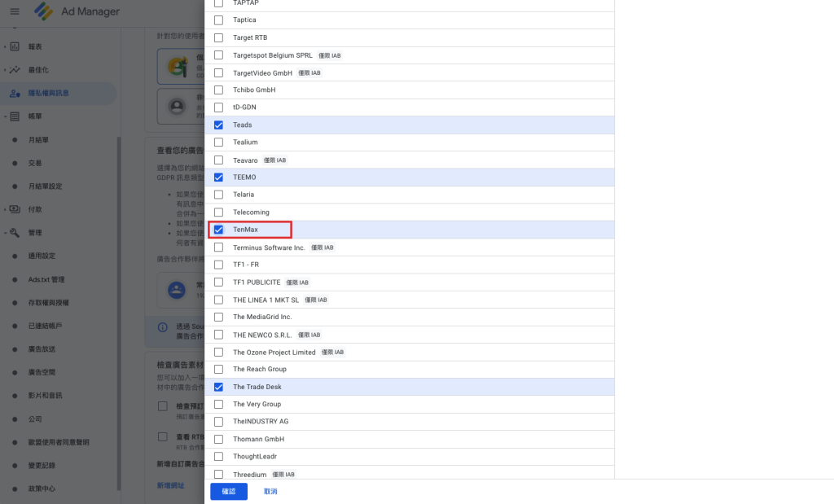Viewport: 834px width, 504px height.
Task: Open 通用設定 in the sidebar
Action: 42,256
